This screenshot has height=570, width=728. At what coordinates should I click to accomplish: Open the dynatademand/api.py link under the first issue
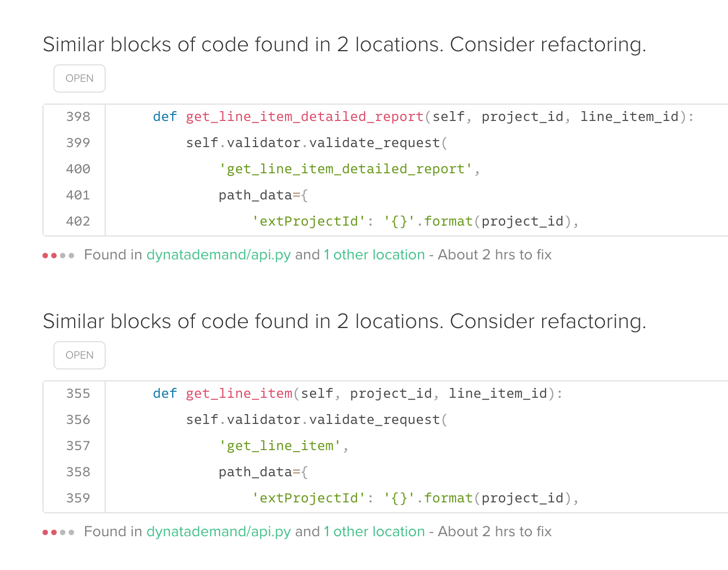point(218,254)
